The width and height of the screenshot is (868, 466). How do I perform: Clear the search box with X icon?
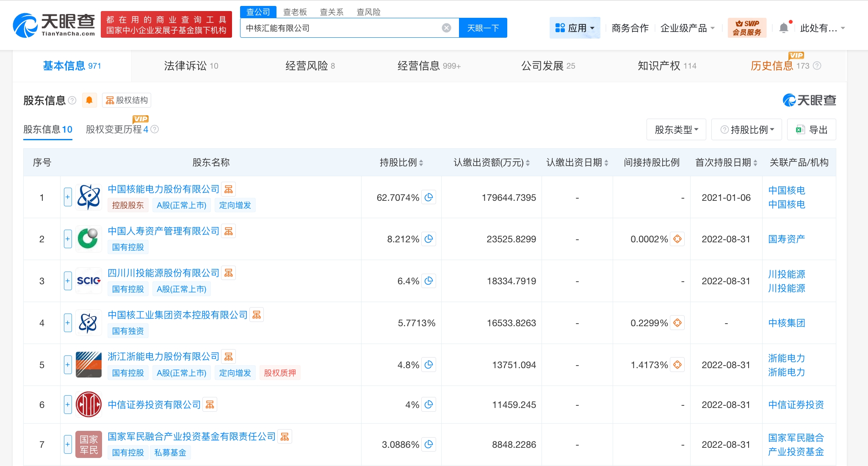(446, 28)
